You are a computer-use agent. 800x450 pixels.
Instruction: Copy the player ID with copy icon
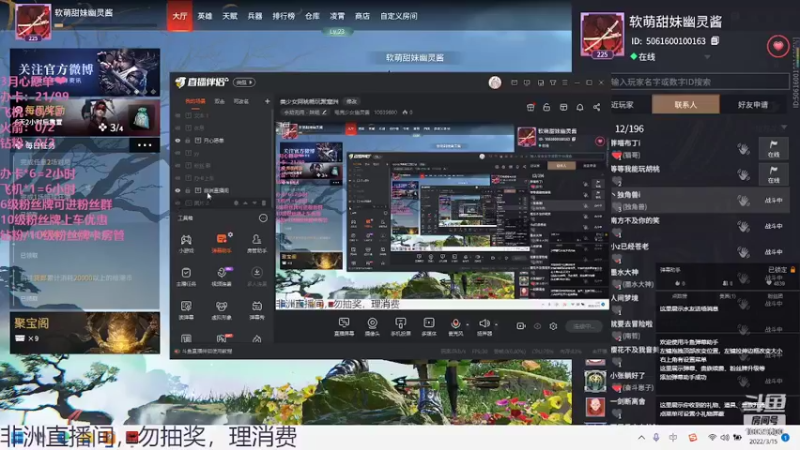coord(715,40)
